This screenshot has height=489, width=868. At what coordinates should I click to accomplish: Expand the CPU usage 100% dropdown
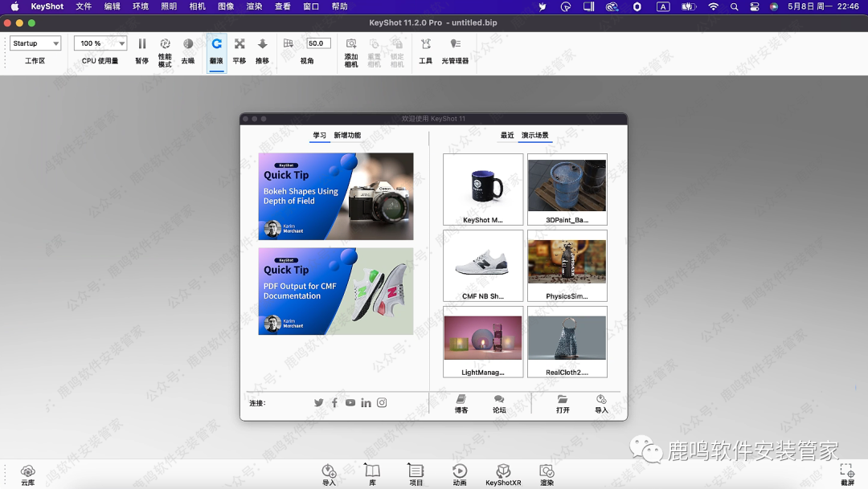[x=100, y=43]
